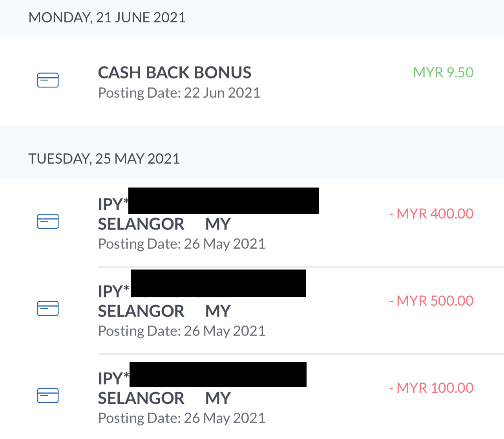Screen dimensions: 504x439
Task: Open the IPY* merchant name of the MYR 400.00 transaction
Action: point(113,204)
